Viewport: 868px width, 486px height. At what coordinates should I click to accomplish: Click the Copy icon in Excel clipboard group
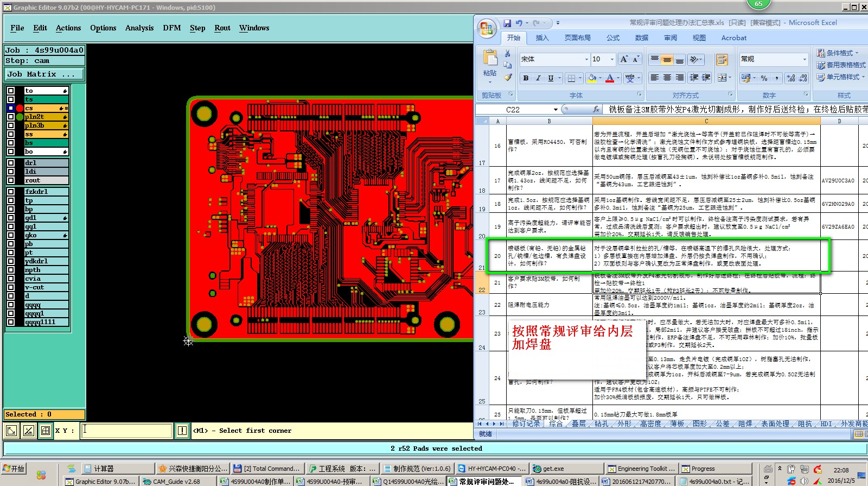tap(508, 65)
